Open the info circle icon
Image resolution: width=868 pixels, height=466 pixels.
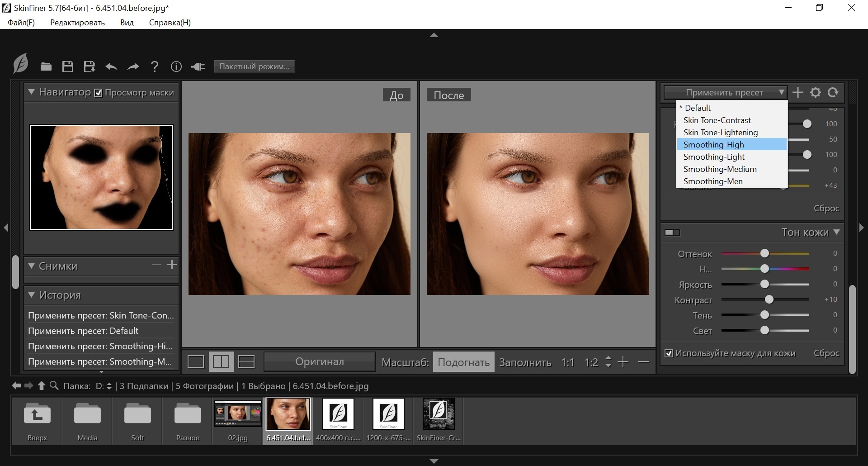pos(176,67)
